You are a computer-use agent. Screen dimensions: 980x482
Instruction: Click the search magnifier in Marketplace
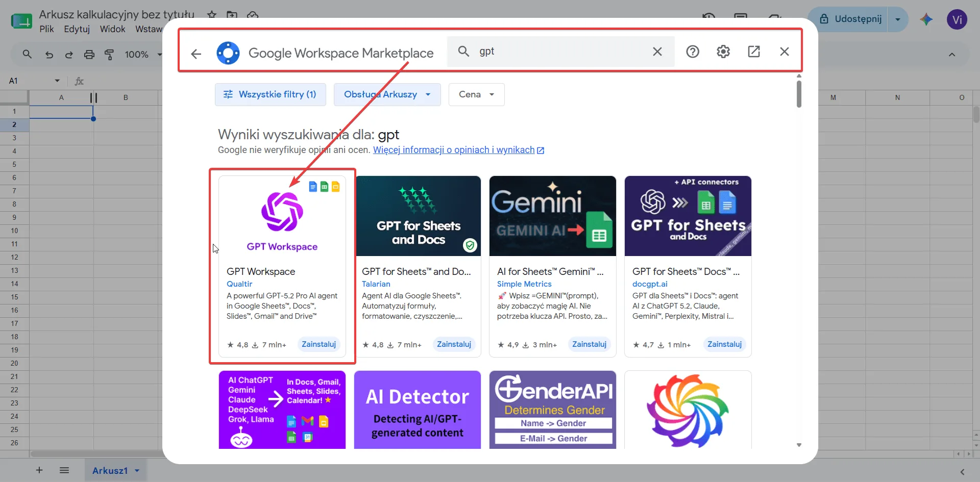pyautogui.click(x=463, y=51)
